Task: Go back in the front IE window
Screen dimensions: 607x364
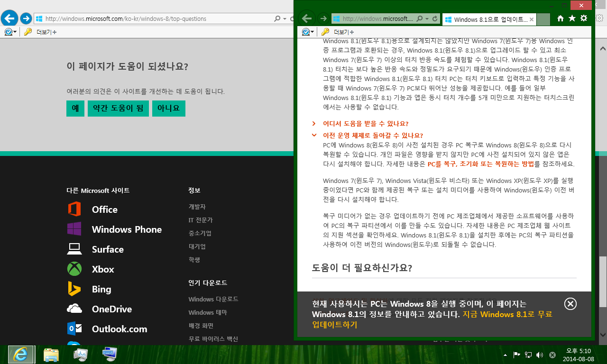Action: [307, 18]
